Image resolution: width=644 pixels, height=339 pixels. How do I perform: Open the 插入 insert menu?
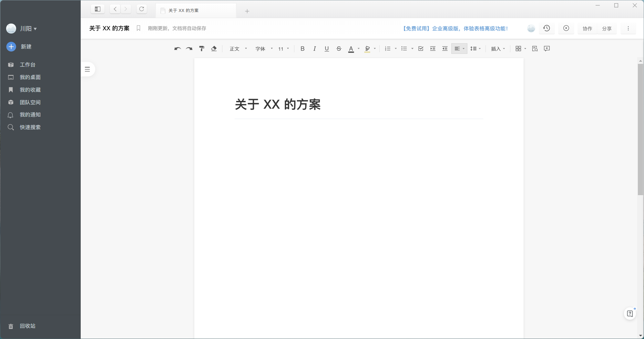pos(498,49)
